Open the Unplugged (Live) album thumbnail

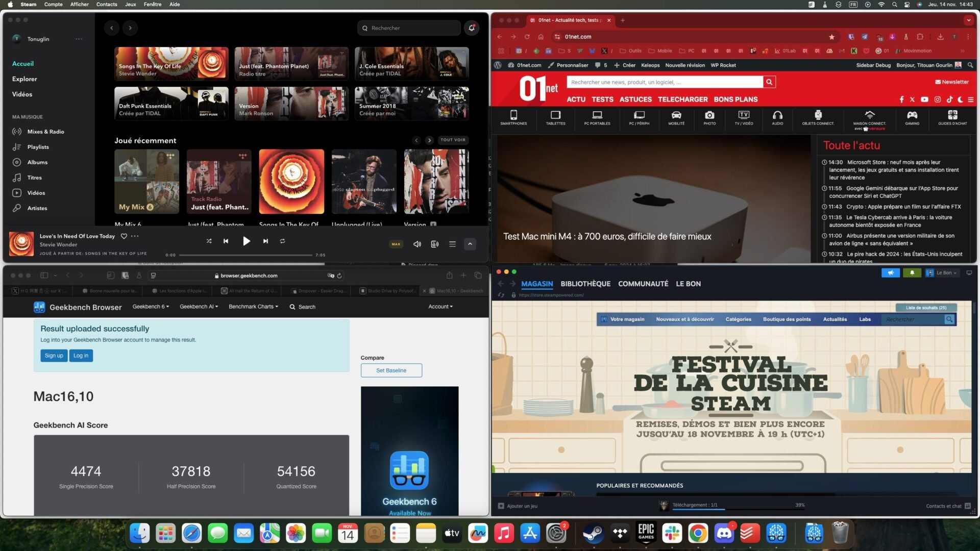pyautogui.click(x=364, y=181)
